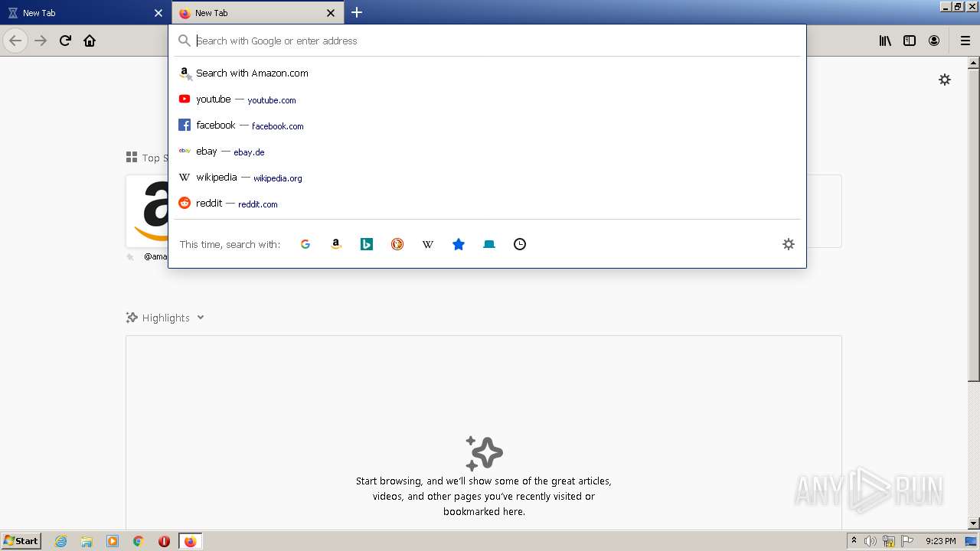980x551 pixels.
Task: Open the Firefox home page button
Action: (x=90, y=41)
